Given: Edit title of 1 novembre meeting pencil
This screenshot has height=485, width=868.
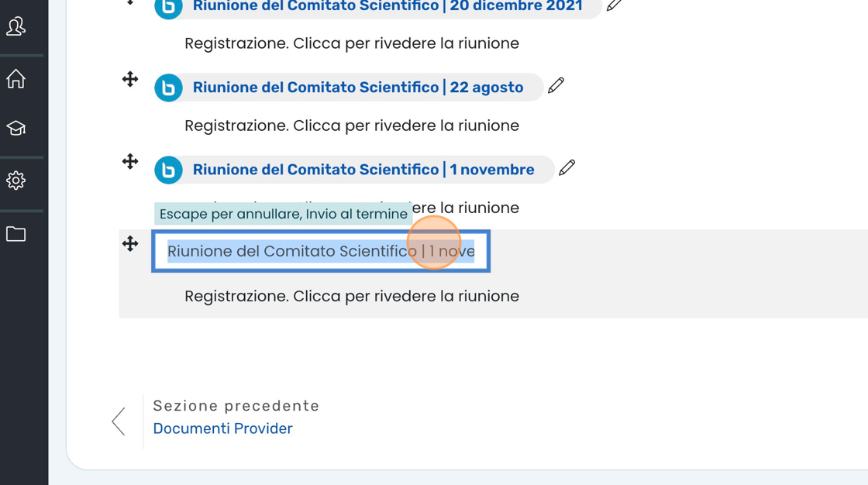Looking at the screenshot, I should (x=567, y=167).
